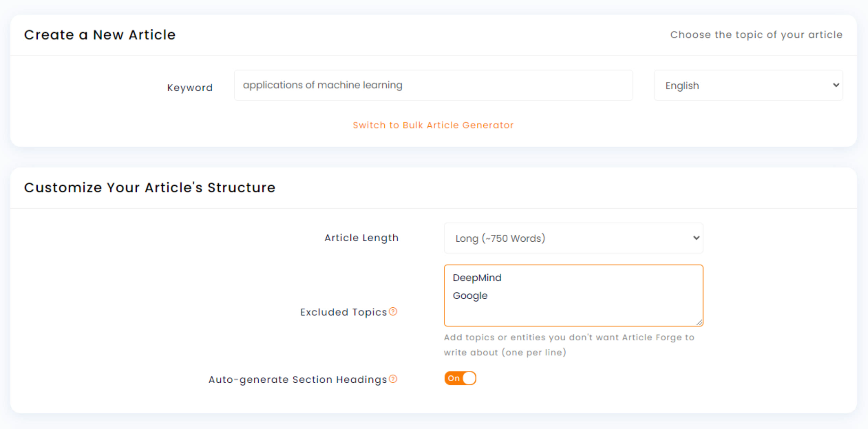
Task: Place cursor on the Google line
Action: (x=470, y=296)
